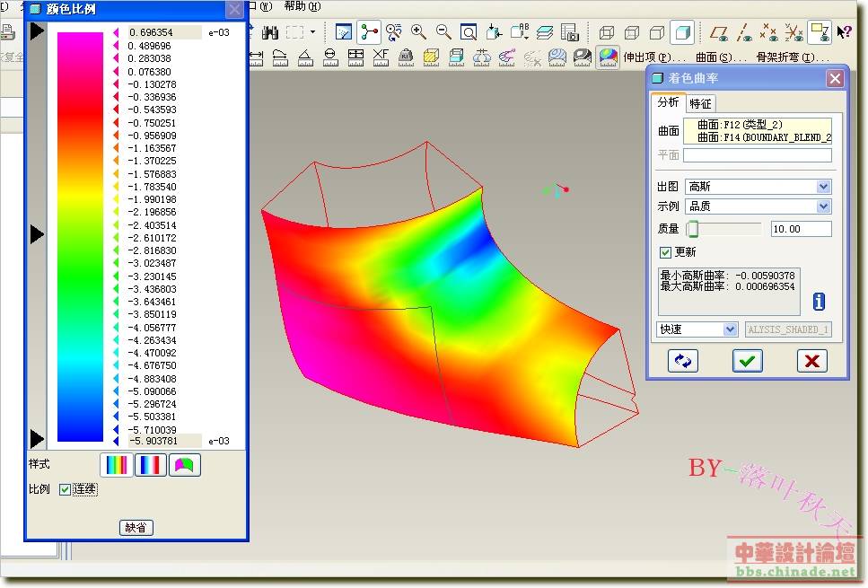Click the XF transform measure icon
The width and height of the screenshot is (868, 588).
381,57
